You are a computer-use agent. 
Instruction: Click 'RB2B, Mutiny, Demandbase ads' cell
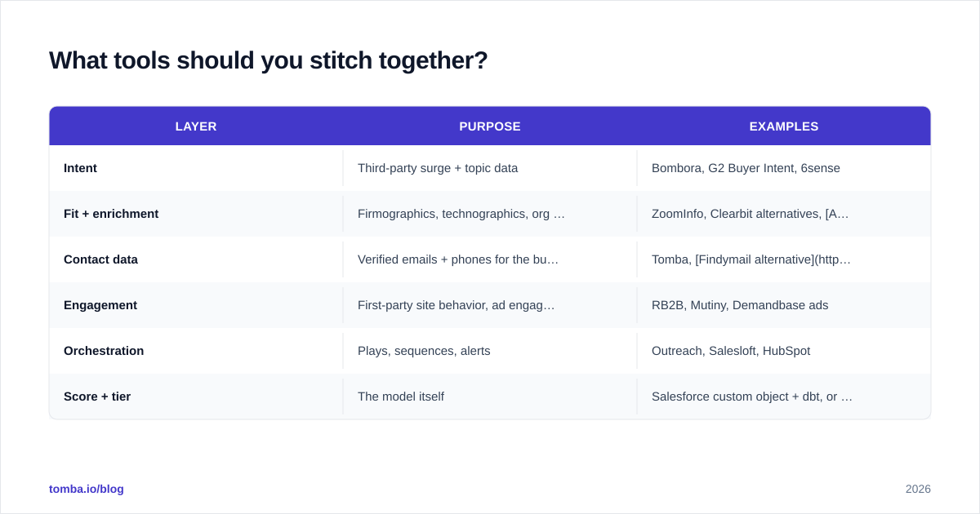tap(740, 305)
